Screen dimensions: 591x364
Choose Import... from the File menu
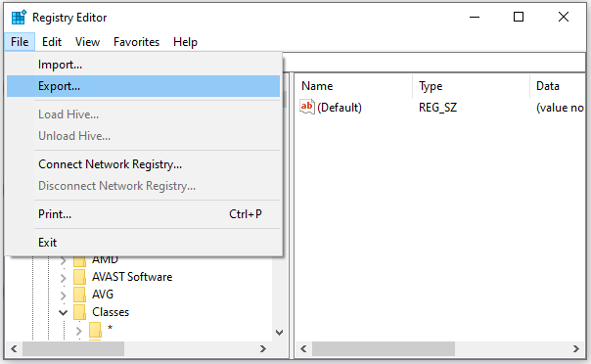pos(143,65)
